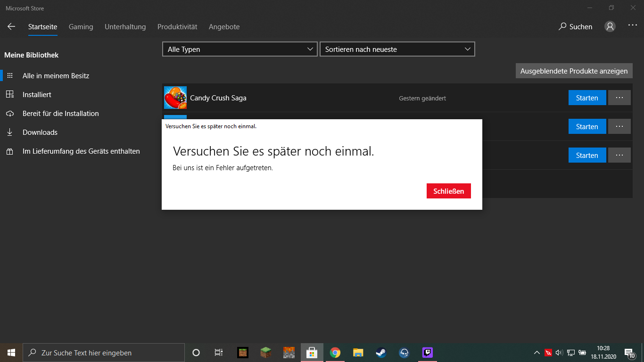Switch to the Gaming tab
Viewport: 644px width, 362px height.
click(x=81, y=27)
